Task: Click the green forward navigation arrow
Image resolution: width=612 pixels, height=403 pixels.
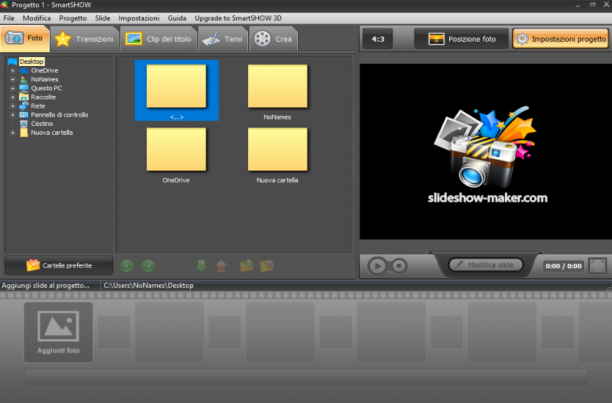Action: pos(148,266)
